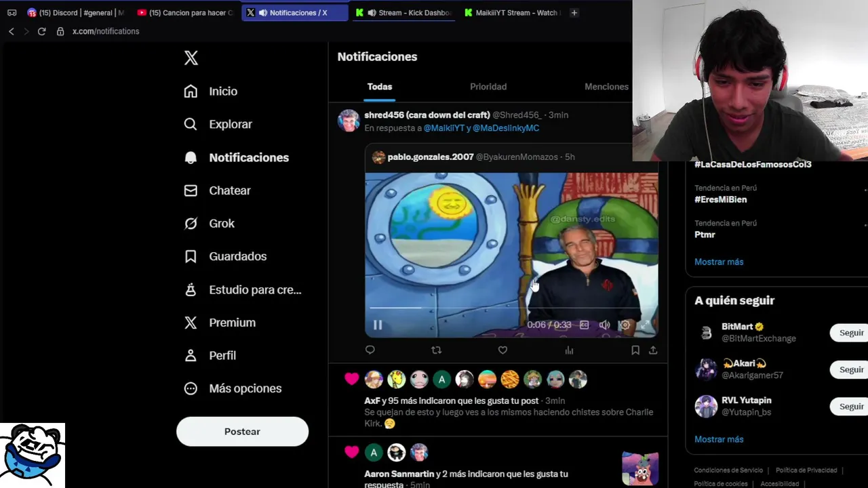Open Condiciones de Servicio link
Image resolution: width=868 pixels, height=488 pixels.
pyautogui.click(x=728, y=470)
